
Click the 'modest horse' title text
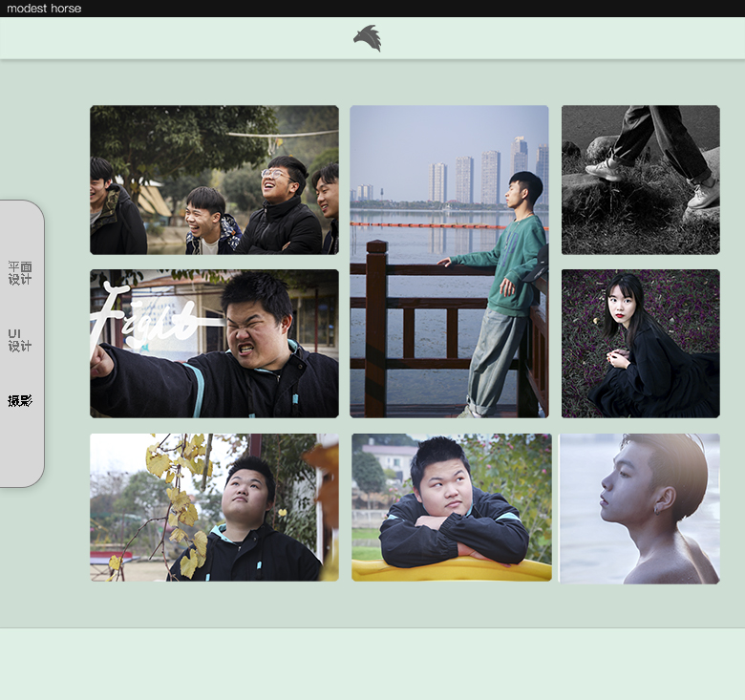[x=44, y=9]
